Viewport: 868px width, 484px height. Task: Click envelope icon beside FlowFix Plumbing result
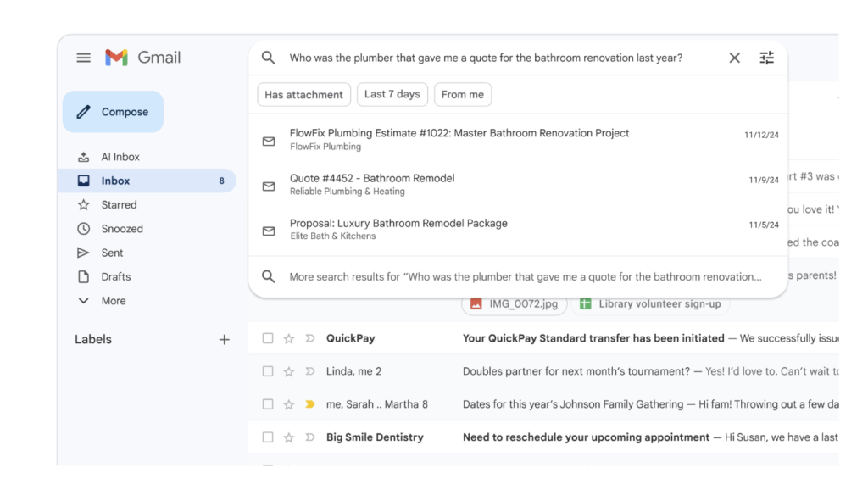(x=269, y=142)
